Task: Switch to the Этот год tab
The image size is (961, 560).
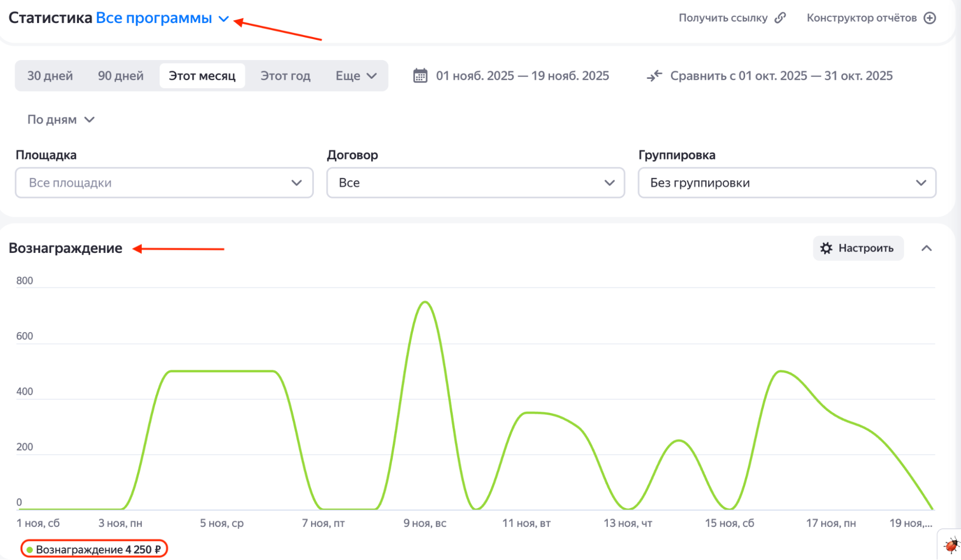Action: point(286,75)
